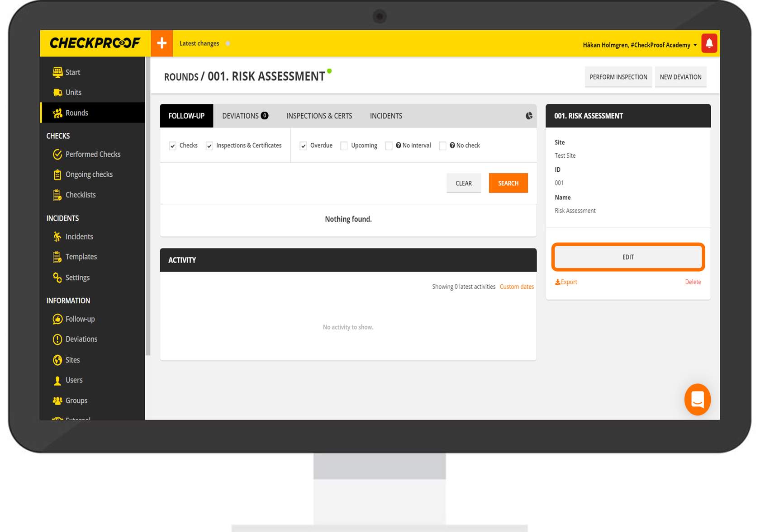Click the Edit button for Risk Assessment
Image resolution: width=760 pixels, height=532 pixels.
pyautogui.click(x=628, y=257)
